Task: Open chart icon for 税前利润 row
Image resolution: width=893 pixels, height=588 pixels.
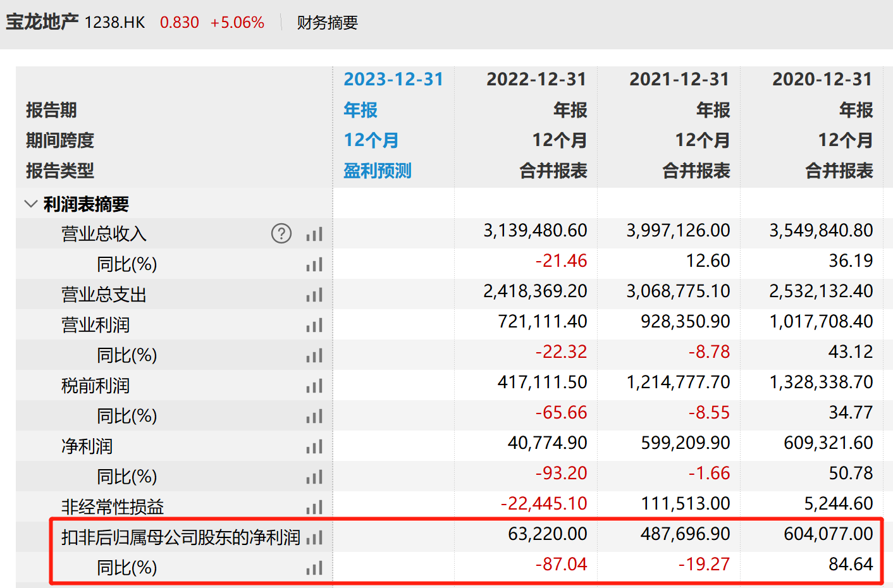Action: coord(314,386)
